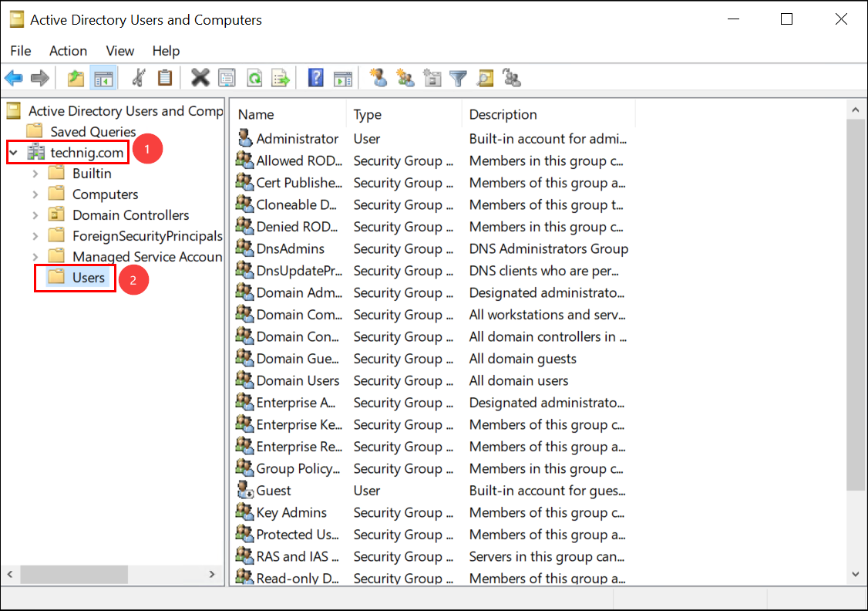This screenshot has width=868, height=611.
Task: Open the View menu
Action: pos(119,51)
